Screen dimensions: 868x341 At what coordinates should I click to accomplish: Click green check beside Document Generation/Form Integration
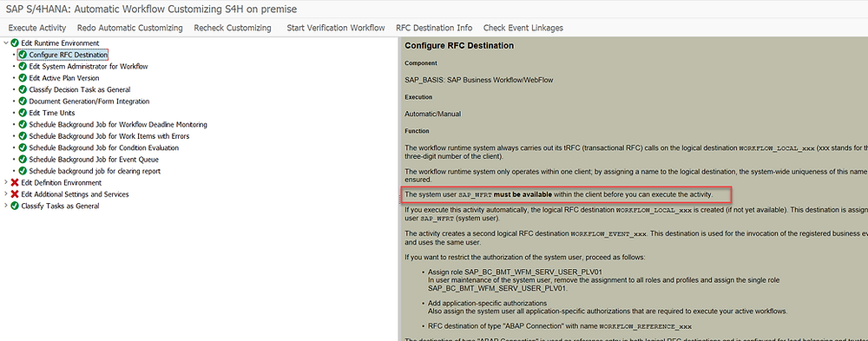click(x=23, y=101)
